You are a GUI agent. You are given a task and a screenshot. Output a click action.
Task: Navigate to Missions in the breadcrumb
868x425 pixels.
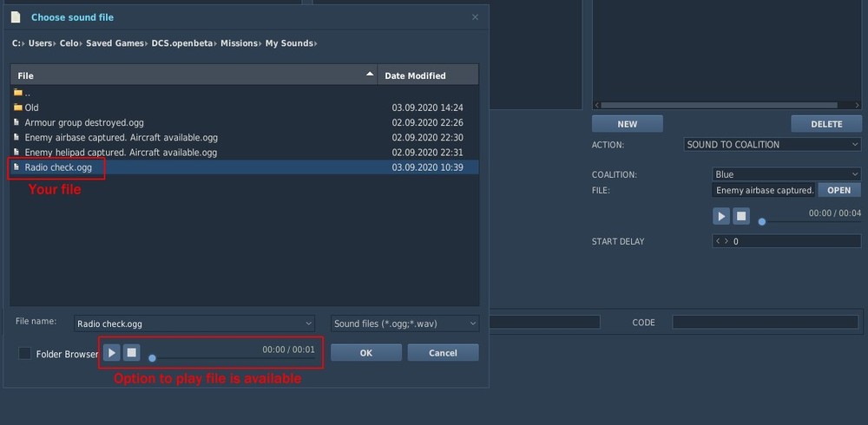240,43
